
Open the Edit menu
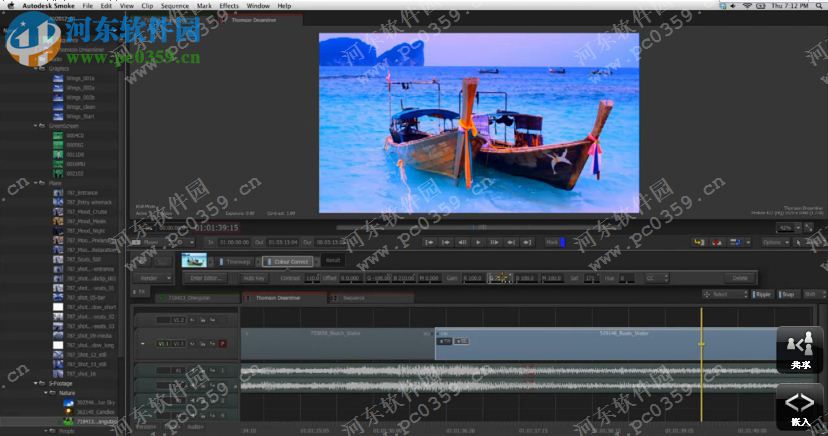106,6
